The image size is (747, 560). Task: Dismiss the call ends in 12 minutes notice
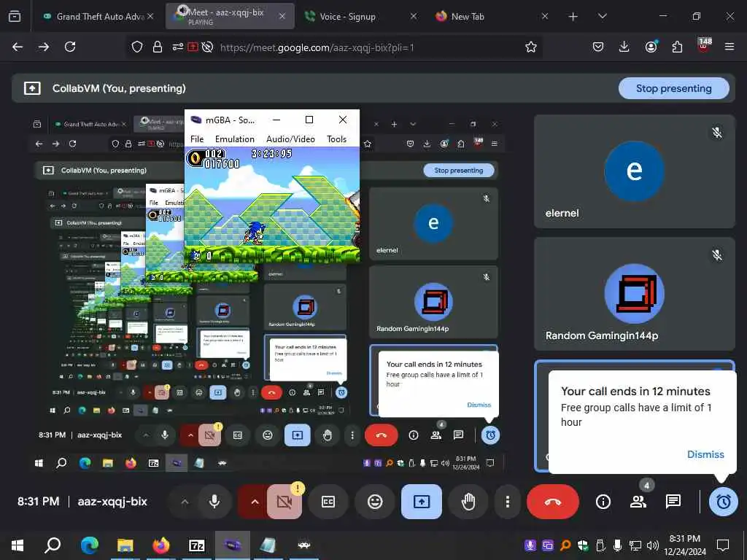tap(705, 454)
